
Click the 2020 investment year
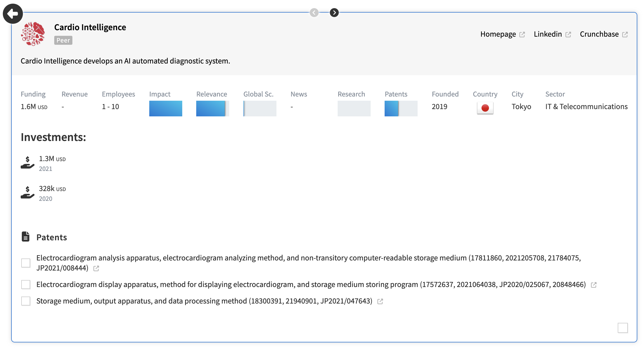point(46,199)
